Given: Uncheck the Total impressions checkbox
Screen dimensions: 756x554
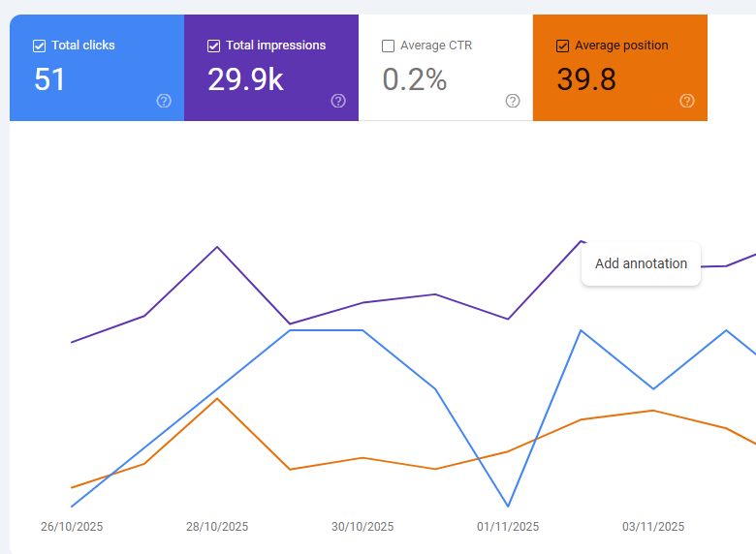Looking at the screenshot, I should tap(214, 46).
